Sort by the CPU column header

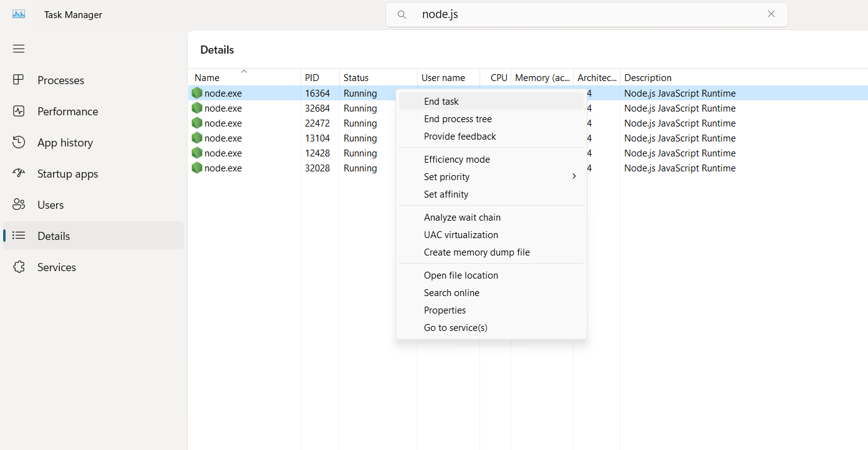pyautogui.click(x=496, y=77)
